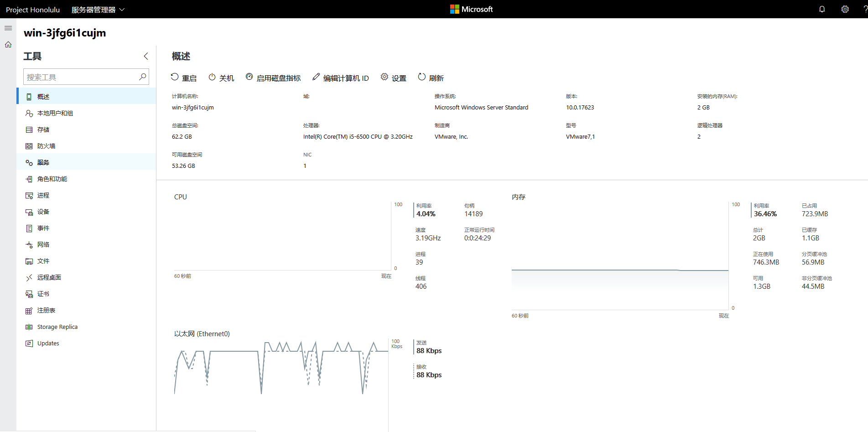Select the 发送 88 Kbps value
868x432 pixels.
[429, 351]
